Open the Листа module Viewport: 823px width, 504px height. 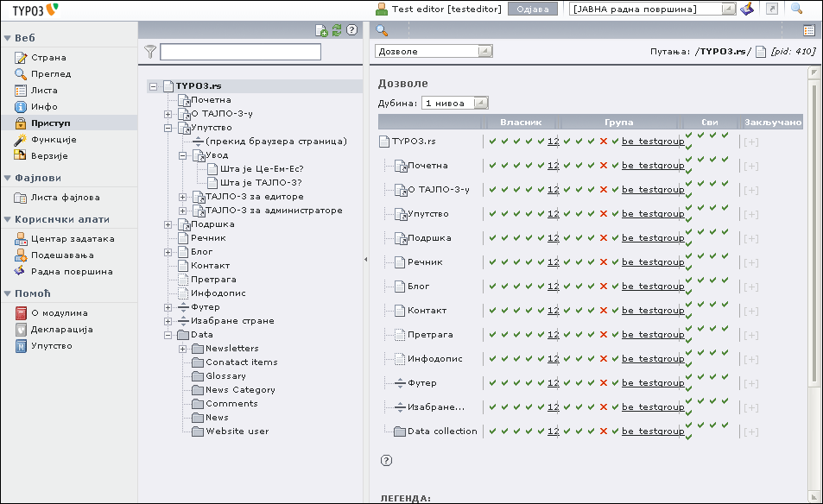(x=44, y=91)
